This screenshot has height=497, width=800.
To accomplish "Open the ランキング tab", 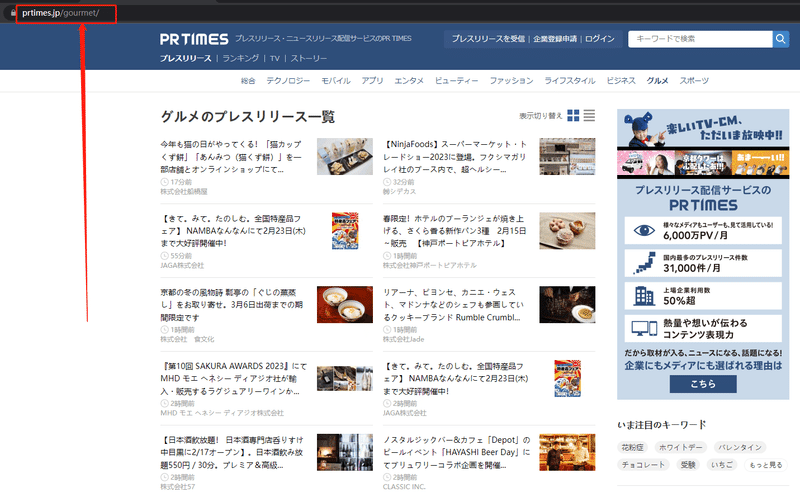I will click(240, 58).
